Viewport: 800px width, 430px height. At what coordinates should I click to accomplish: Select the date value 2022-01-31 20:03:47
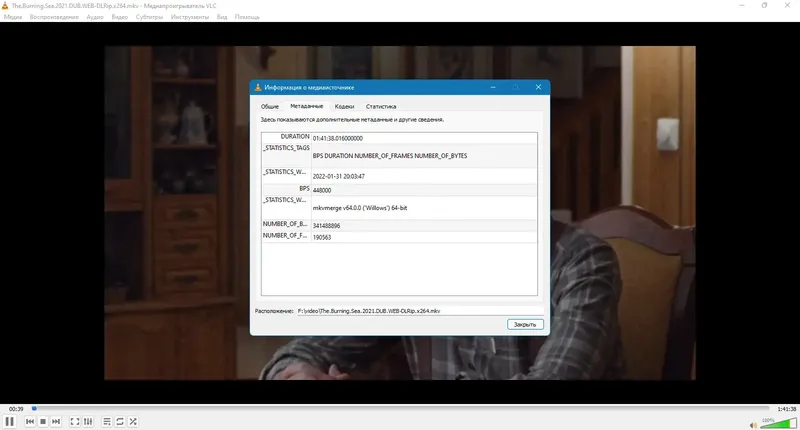pyautogui.click(x=339, y=176)
